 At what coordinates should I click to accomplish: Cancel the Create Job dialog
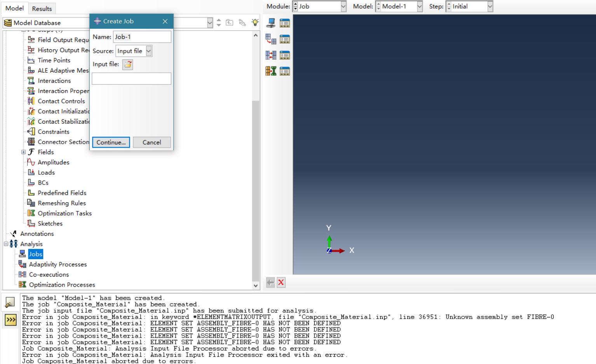click(152, 142)
